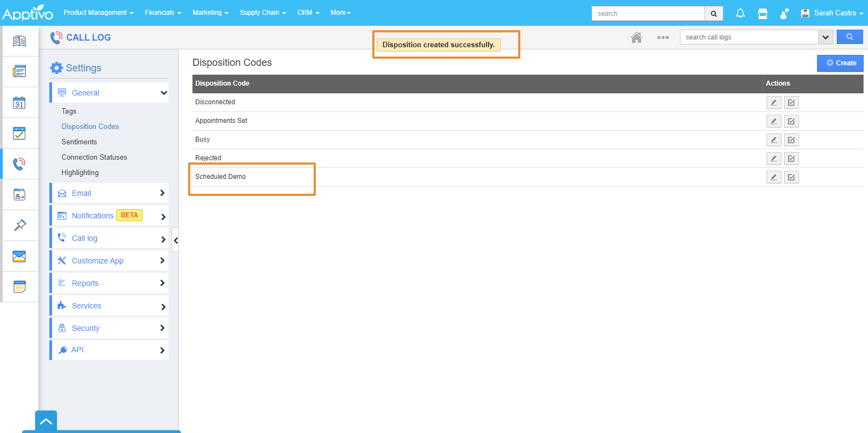Image resolution: width=868 pixels, height=433 pixels.
Task: Click the three dots more options icon
Action: pos(663,37)
